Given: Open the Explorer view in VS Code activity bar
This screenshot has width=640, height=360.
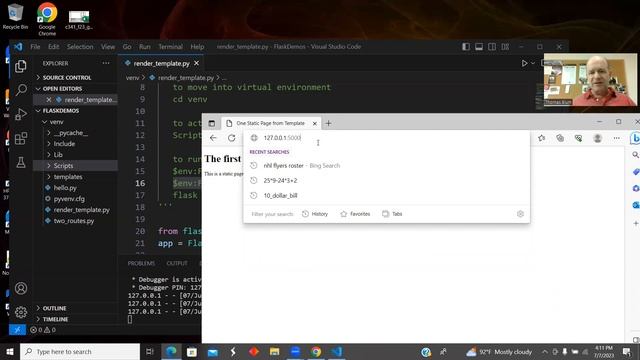Looking at the screenshot, I should (21, 66).
